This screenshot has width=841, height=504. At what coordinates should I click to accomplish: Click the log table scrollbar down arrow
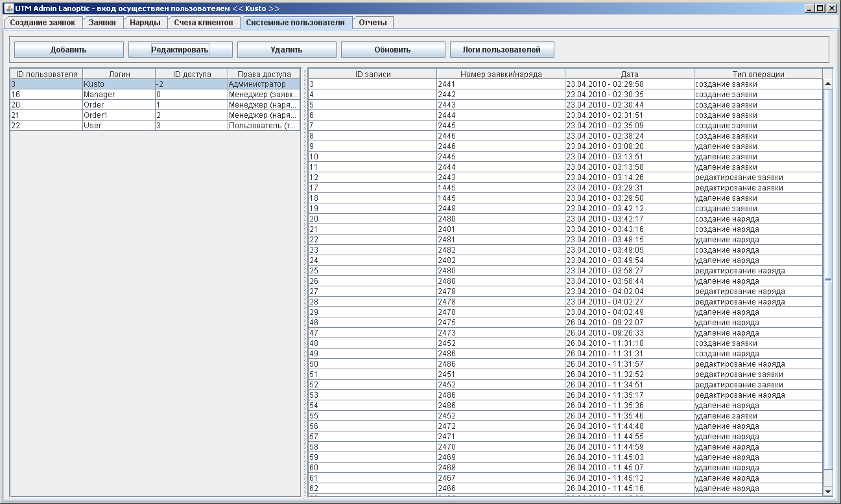pyautogui.click(x=827, y=492)
